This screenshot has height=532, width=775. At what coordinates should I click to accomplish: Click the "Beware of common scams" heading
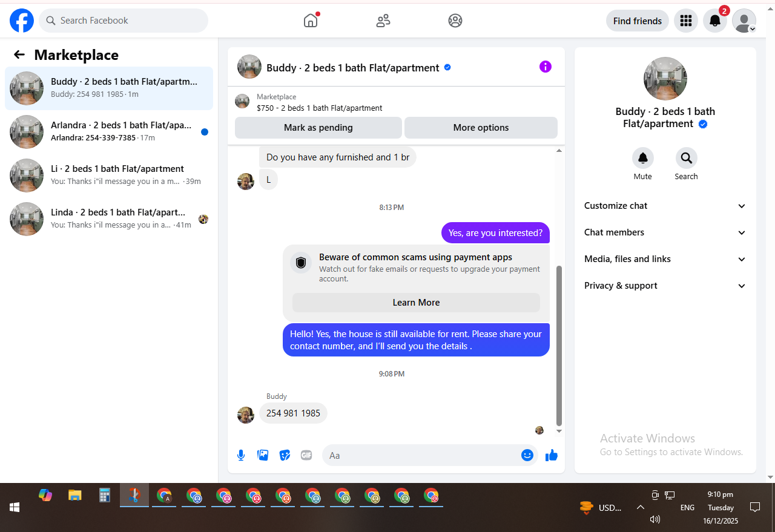coord(415,257)
